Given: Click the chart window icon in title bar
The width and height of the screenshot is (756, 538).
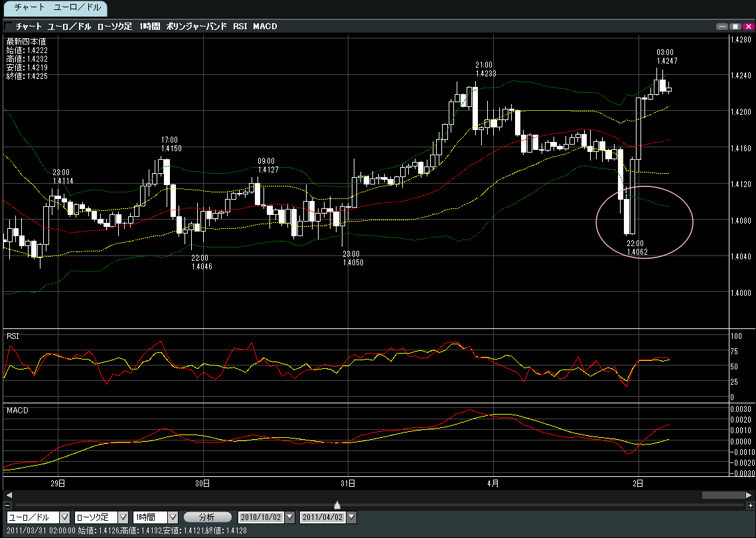Looking at the screenshot, I should (8, 27).
